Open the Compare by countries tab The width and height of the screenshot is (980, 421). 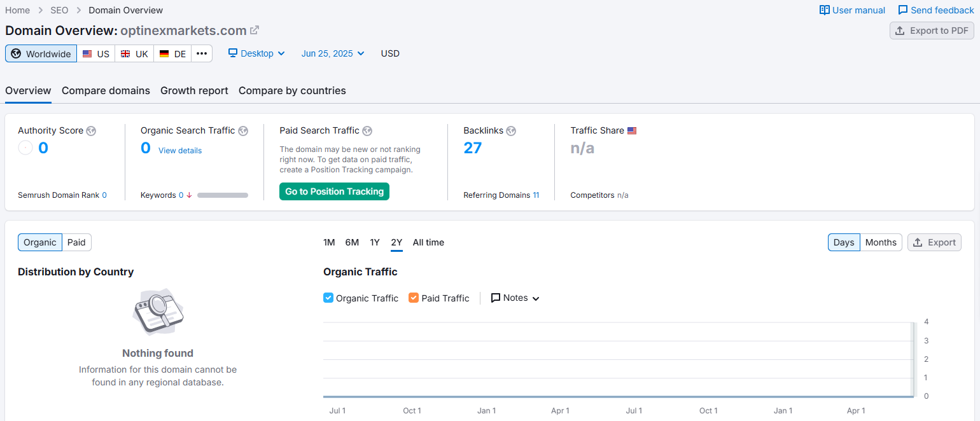(x=292, y=90)
